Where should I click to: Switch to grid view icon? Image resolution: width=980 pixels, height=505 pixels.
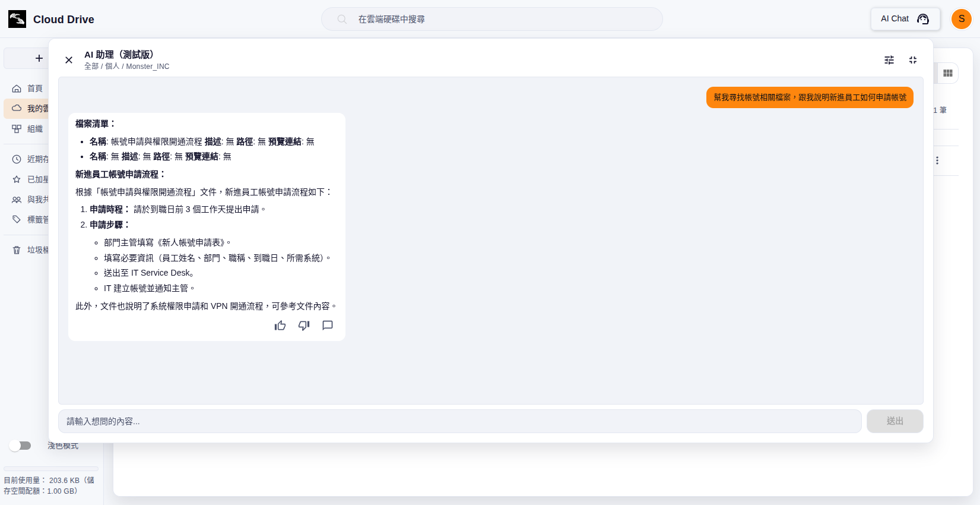[948, 73]
